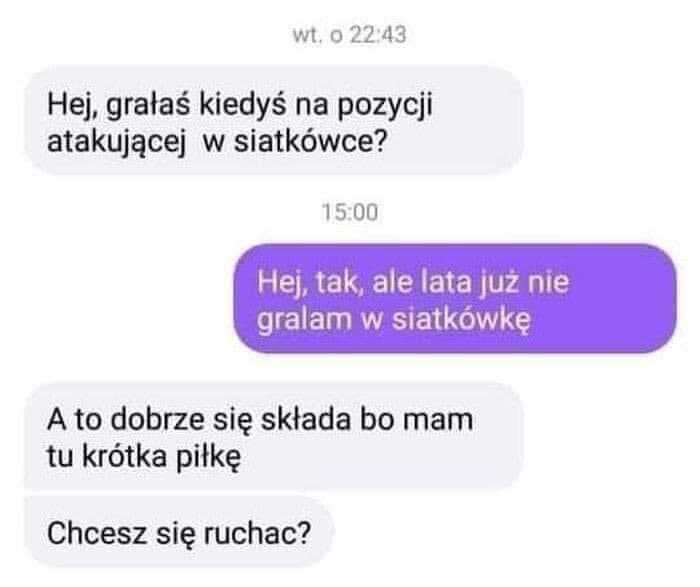Select the first gray message about siatkówce
Screen dimensions: 700x587
coord(274,121)
